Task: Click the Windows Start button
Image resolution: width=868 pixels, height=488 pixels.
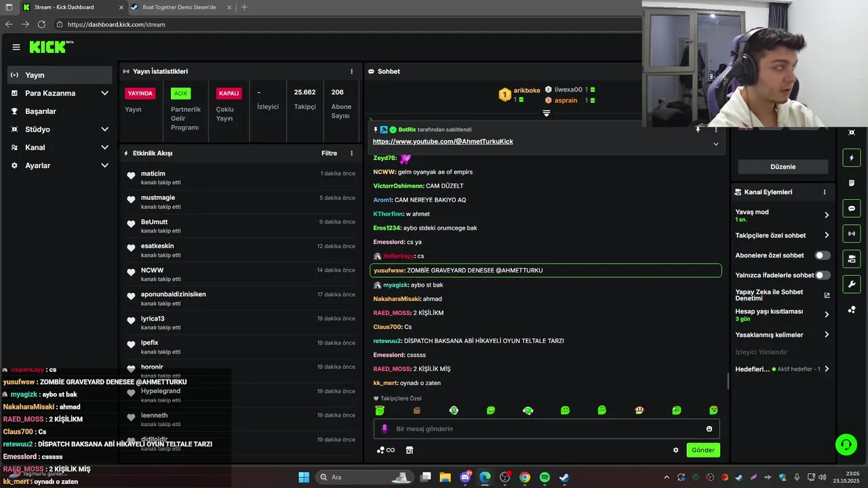Action: [304, 477]
